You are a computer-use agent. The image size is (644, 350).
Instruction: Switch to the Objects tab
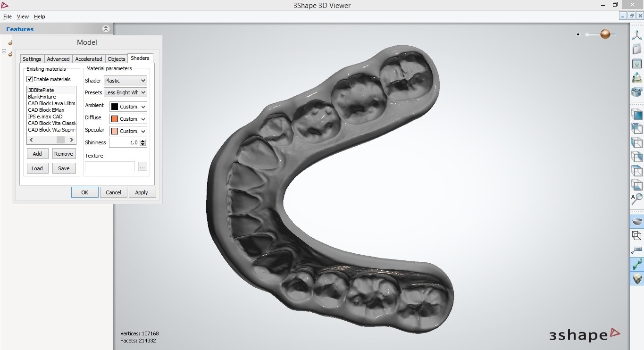[116, 58]
